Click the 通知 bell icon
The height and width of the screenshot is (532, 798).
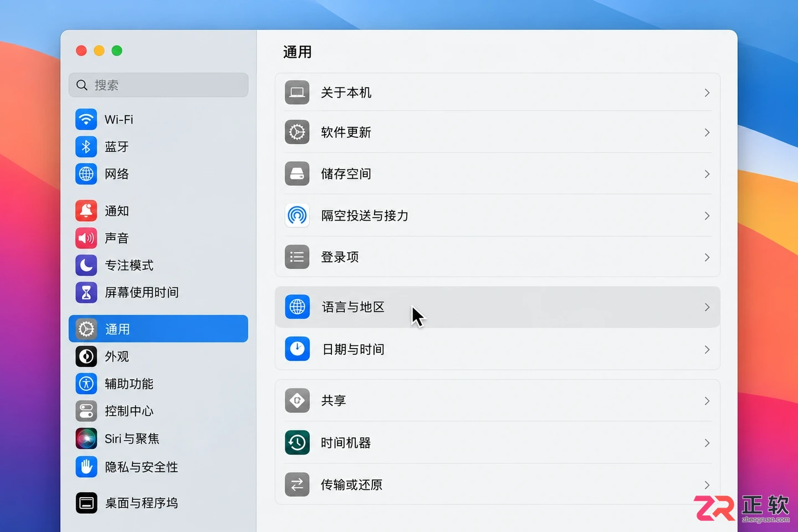[x=86, y=211]
